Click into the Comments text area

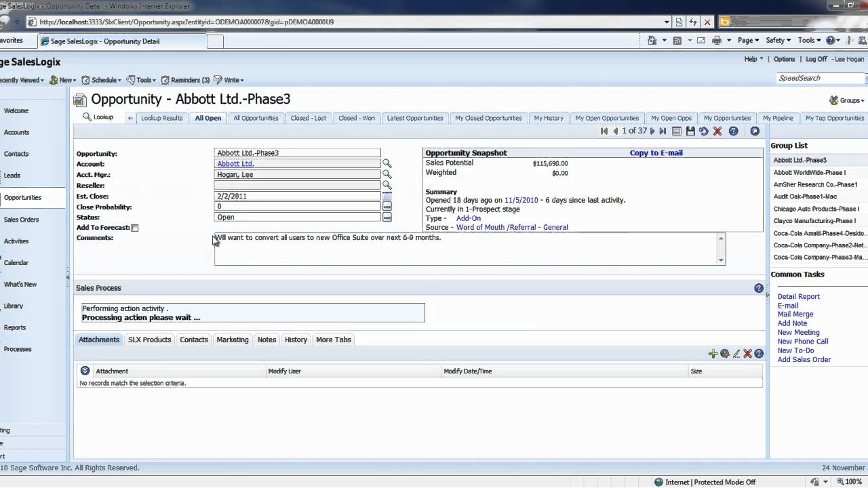pyautogui.click(x=465, y=249)
